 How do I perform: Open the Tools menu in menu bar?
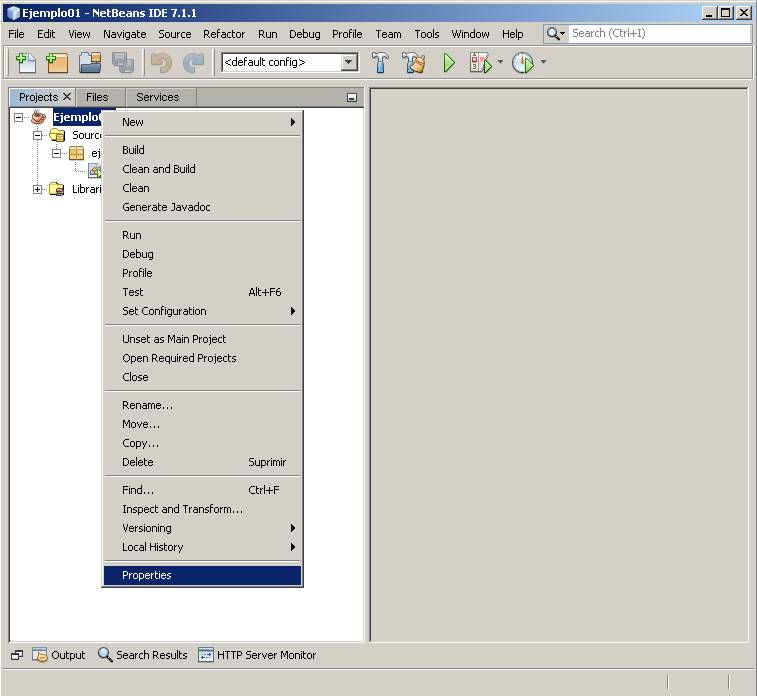click(427, 34)
